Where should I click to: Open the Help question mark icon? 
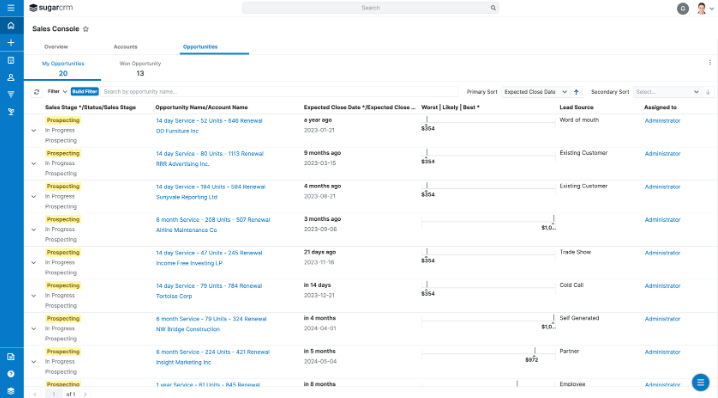click(11, 374)
